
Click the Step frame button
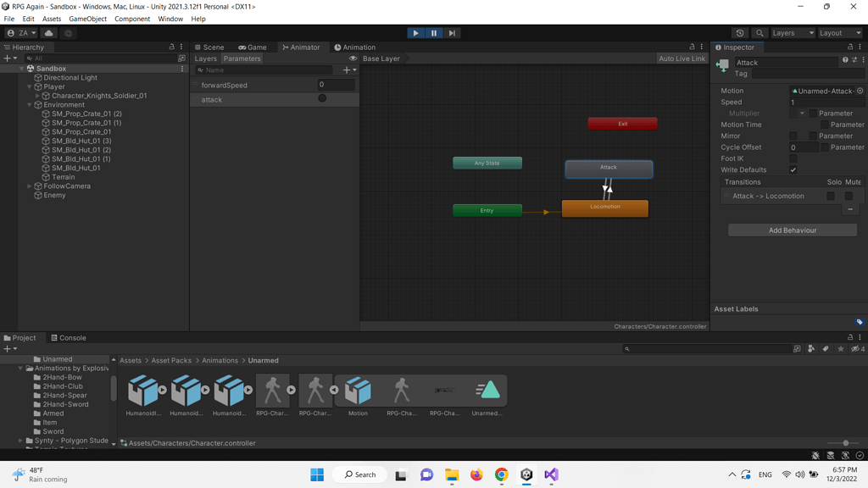click(452, 32)
